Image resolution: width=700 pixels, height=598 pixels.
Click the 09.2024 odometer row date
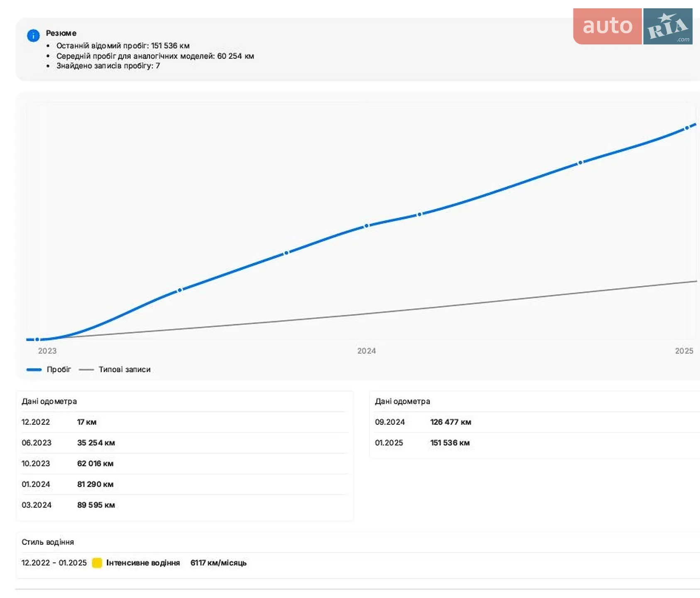pyautogui.click(x=390, y=422)
